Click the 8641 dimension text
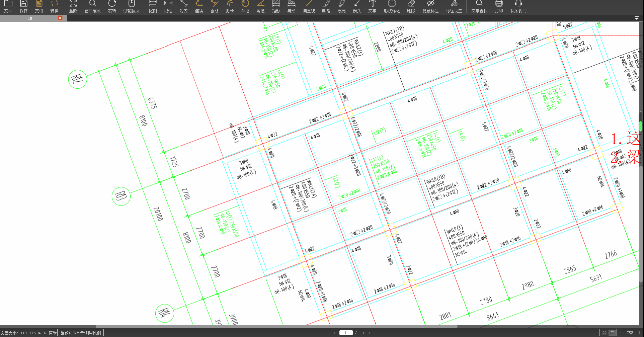Image resolution: width=644 pixels, height=337 pixels. click(493, 316)
